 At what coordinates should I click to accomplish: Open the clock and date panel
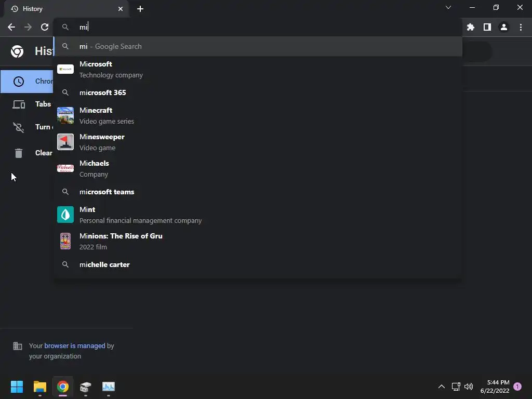point(495,387)
